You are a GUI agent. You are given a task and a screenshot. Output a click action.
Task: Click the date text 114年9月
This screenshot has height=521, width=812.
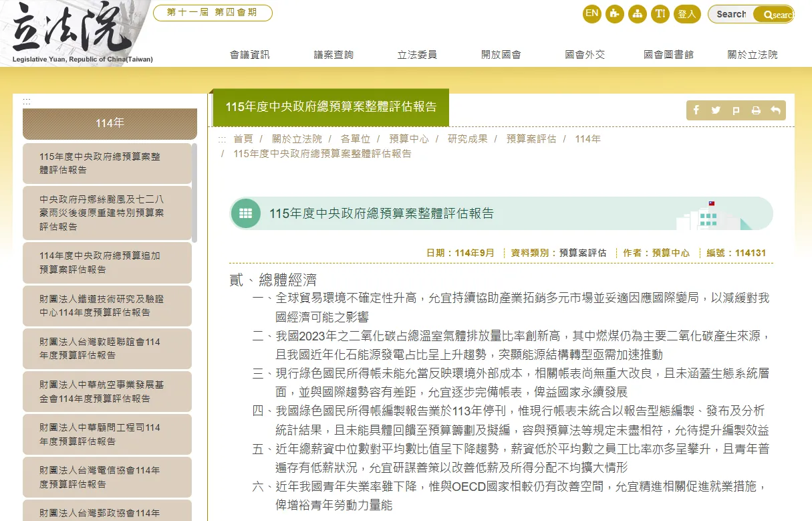coord(475,253)
